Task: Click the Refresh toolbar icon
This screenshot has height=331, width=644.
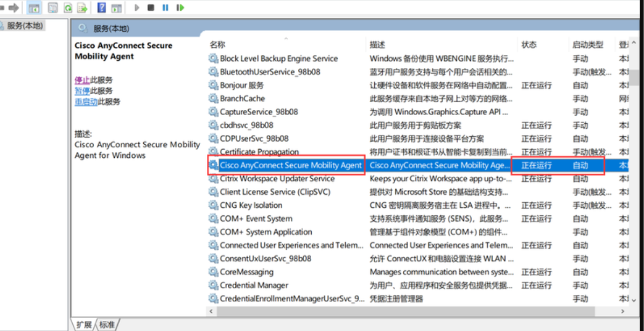Action: 68,8
